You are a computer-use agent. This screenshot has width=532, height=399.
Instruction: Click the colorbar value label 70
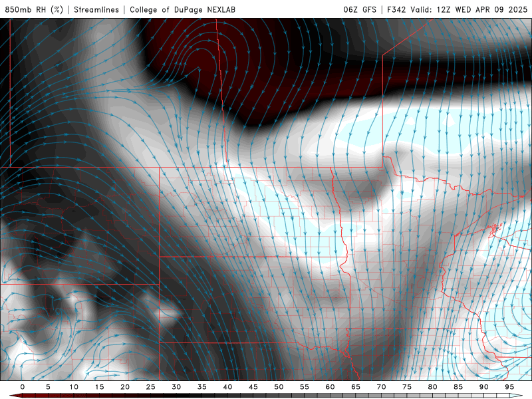(x=381, y=387)
